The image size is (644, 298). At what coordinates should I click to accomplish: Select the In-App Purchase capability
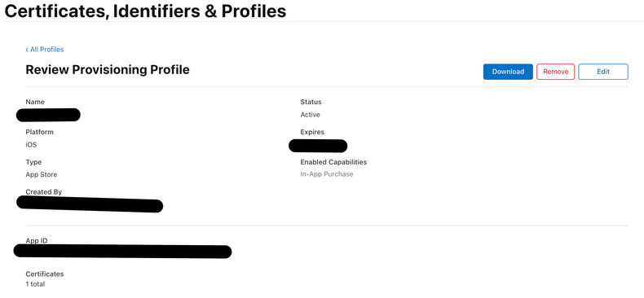tap(327, 174)
